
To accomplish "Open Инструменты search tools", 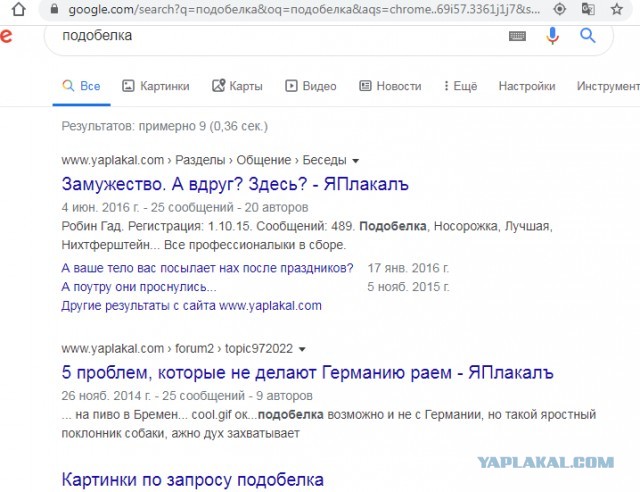I will click(608, 86).
